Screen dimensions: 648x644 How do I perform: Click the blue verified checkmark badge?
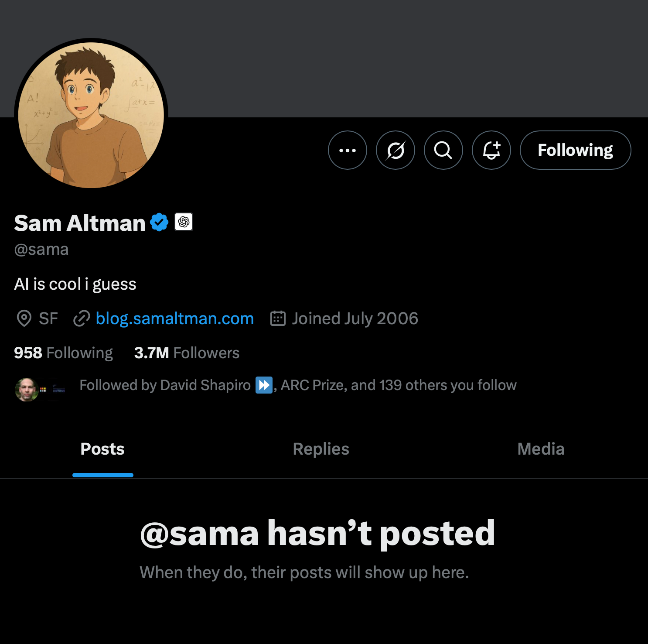click(159, 223)
